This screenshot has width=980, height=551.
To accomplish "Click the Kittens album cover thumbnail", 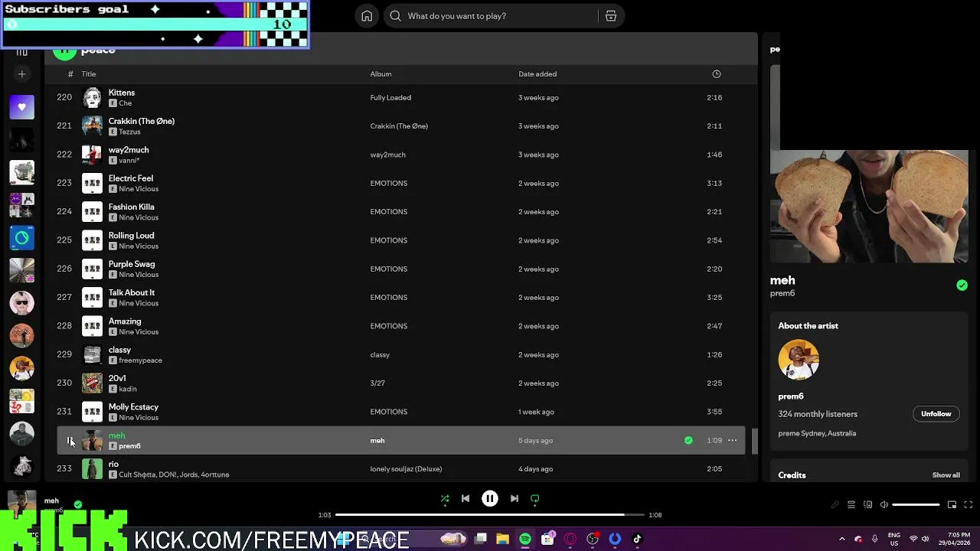I will point(92,98).
